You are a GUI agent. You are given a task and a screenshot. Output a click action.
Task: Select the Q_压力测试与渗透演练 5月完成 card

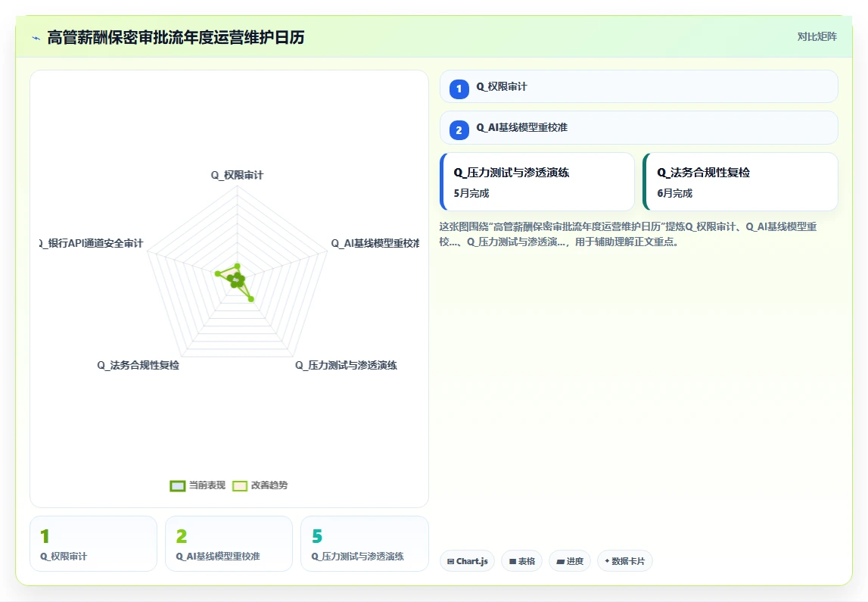click(x=537, y=182)
